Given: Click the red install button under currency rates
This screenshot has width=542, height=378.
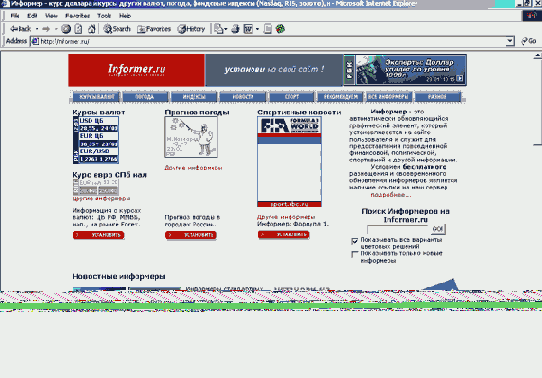Looking at the screenshot, I should coord(99,235).
